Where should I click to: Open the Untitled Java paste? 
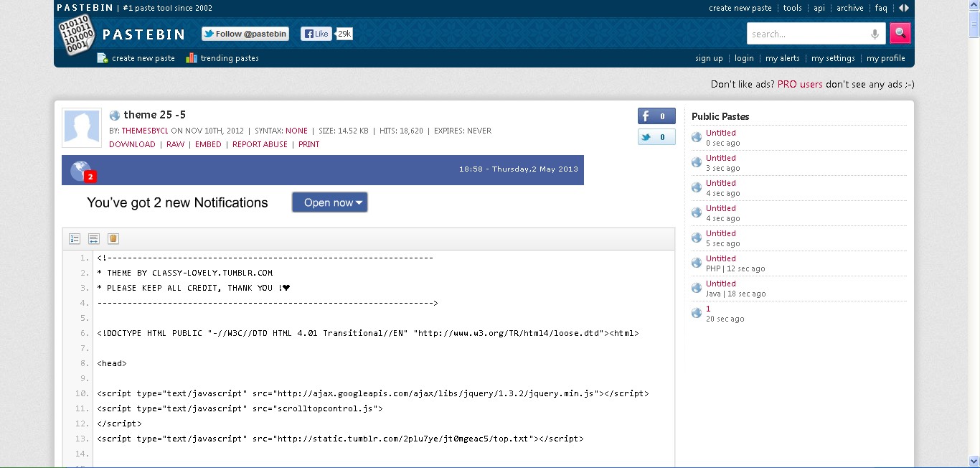click(721, 284)
